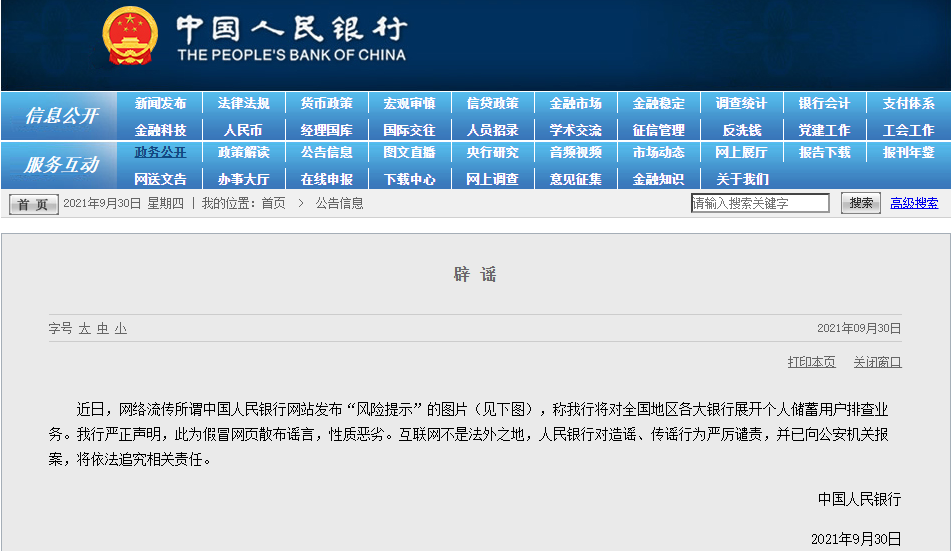The height and width of the screenshot is (551, 952).
Task: Open 金融市场 navigation link
Action: click(576, 103)
